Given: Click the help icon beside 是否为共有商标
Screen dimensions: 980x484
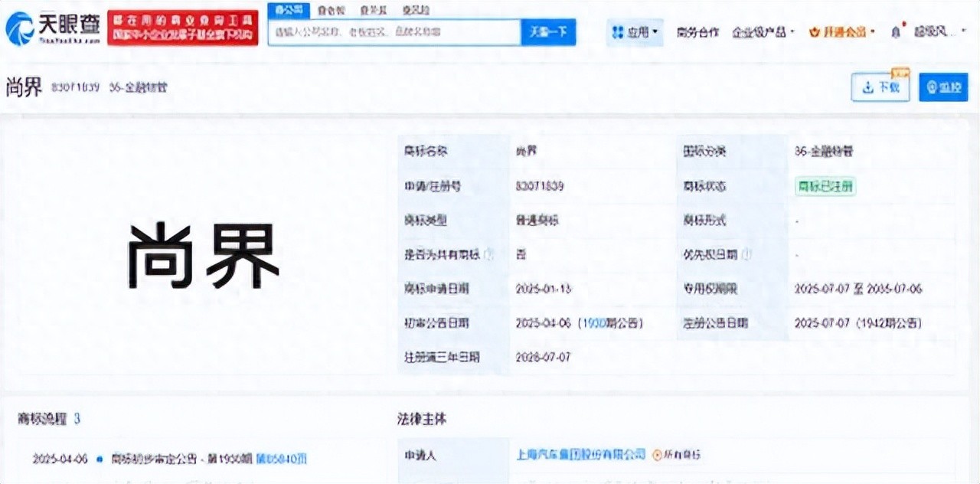Looking at the screenshot, I should click(x=488, y=254).
